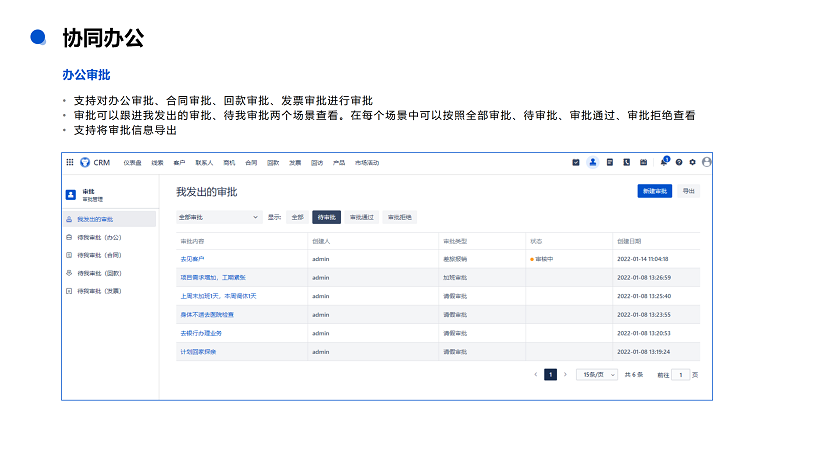820x461 pixels.
Task: Open approval 去银行办理业务
Action: (201, 333)
